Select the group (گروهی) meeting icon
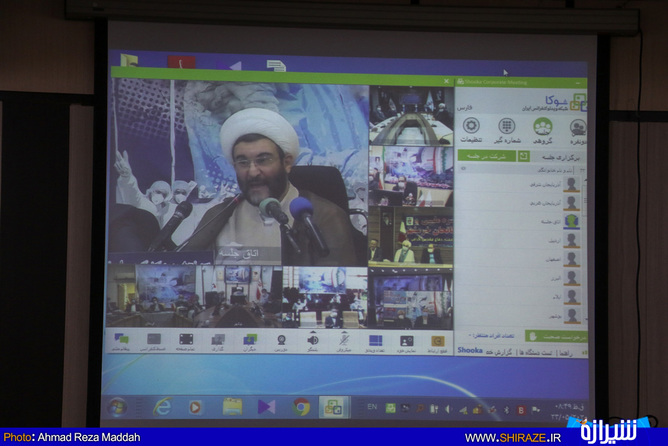668x446 pixels. coord(543,127)
